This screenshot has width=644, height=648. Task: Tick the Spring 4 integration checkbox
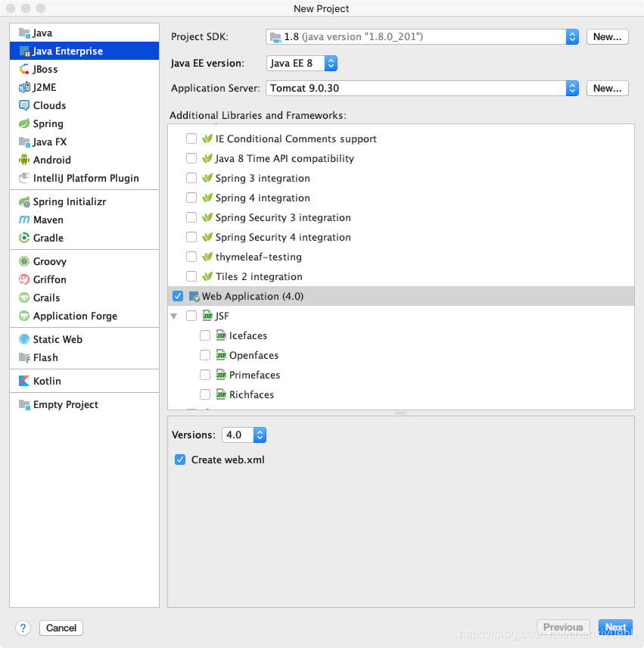[x=191, y=198]
